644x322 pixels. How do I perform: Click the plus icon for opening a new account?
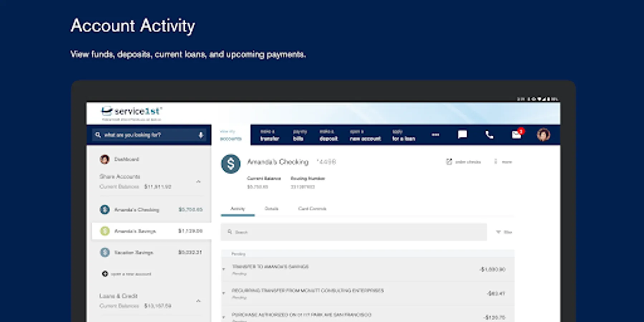coord(105,274)
